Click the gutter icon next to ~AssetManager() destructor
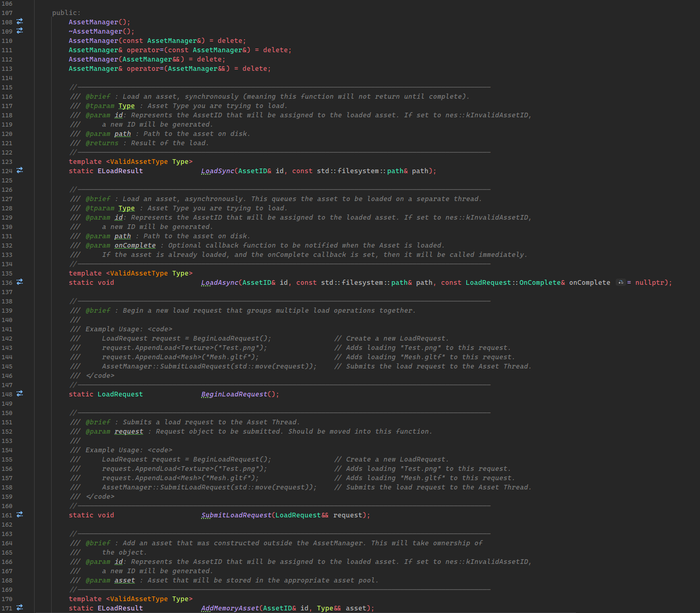 pos(20,31)
